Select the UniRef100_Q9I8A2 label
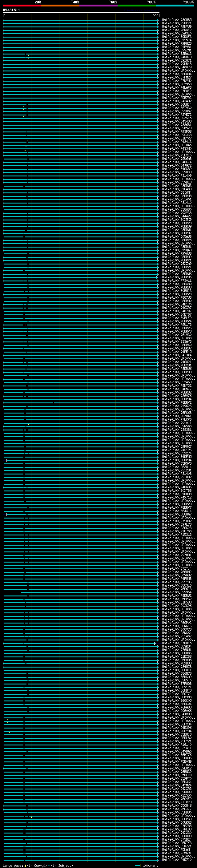 (177, 477)
